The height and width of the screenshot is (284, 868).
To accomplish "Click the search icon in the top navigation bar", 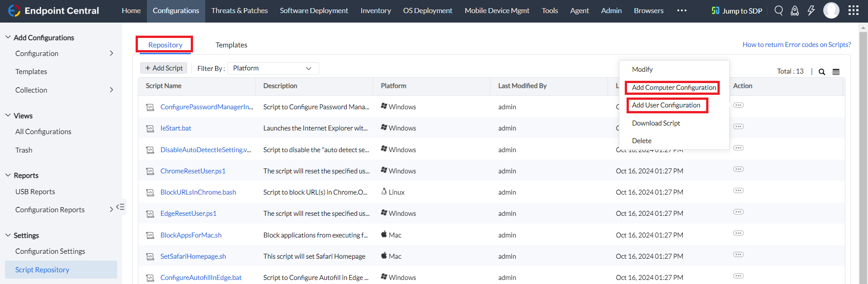I will [778, 10].
